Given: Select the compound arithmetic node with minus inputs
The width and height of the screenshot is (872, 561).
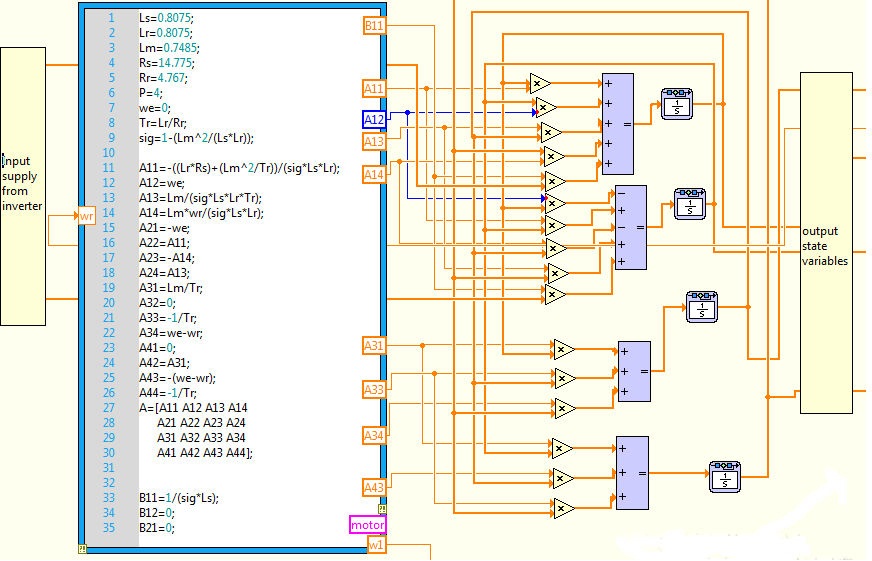Looking at the screenshot, I should click(631, 227).
